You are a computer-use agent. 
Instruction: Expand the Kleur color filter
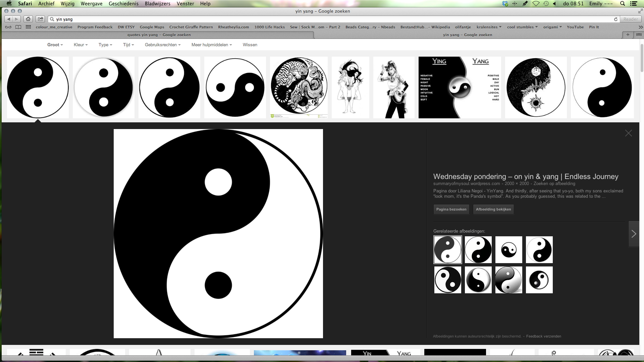[x=80, y=45]
